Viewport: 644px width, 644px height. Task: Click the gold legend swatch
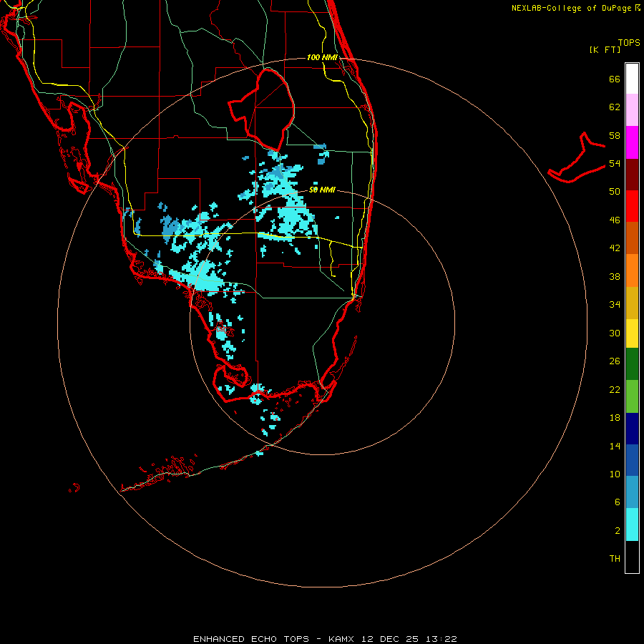(x=632, y=303)
